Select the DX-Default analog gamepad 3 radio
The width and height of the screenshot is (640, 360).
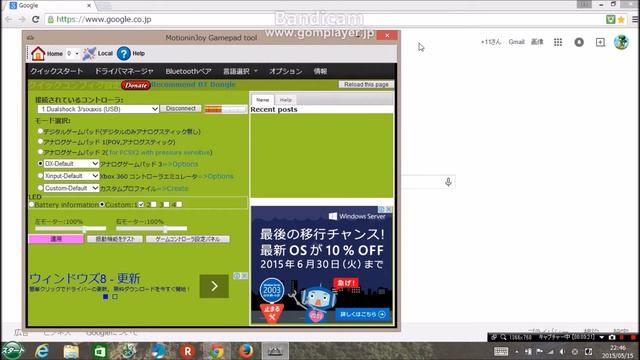click(40, 163)
